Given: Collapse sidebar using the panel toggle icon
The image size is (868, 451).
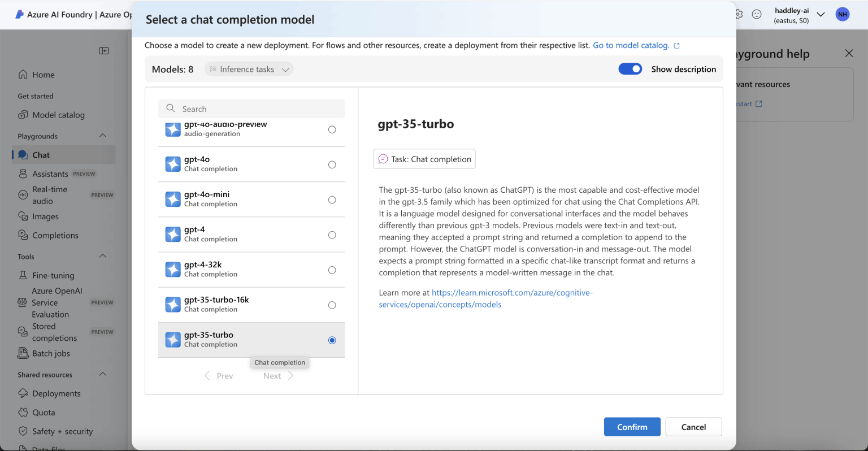Looking at the screenshot, I should (x=104, y=51).
